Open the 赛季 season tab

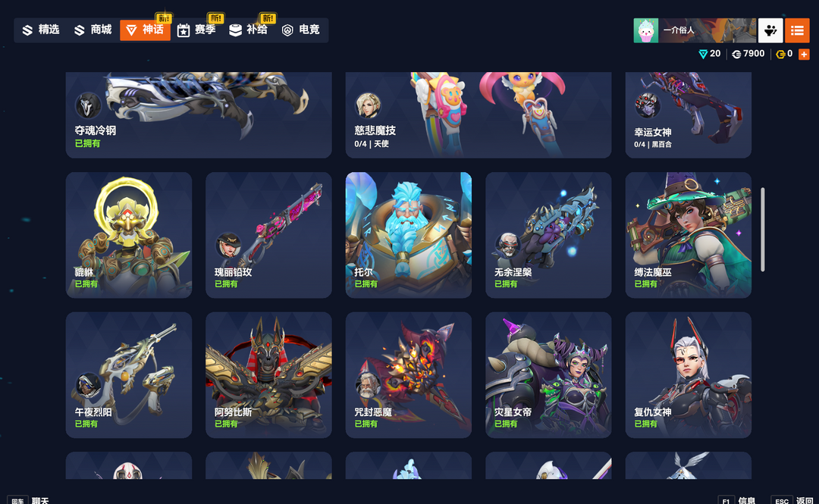click(x=196, y=30)
